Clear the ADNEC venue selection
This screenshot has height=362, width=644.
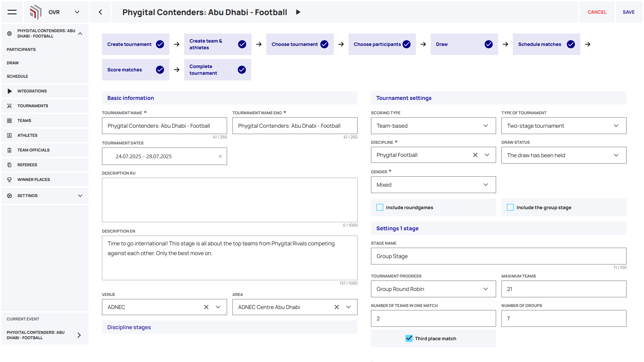[206, 307]
